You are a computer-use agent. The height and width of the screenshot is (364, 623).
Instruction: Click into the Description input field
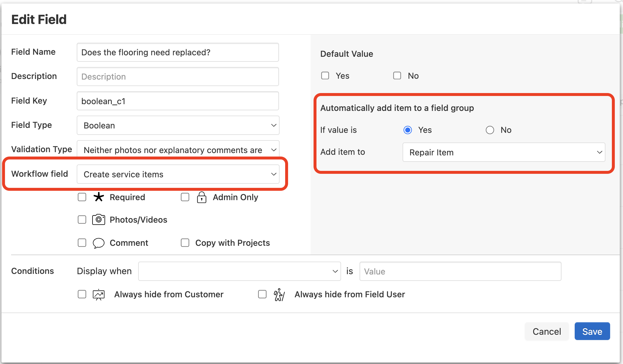click(178, 77)
